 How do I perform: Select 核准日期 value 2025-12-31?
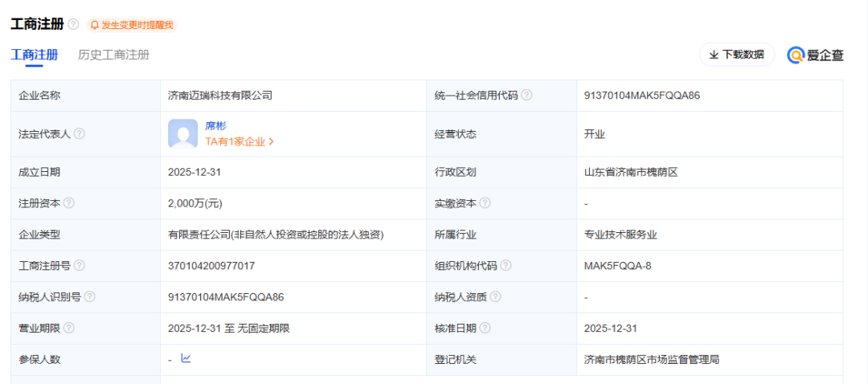point(611,328)
